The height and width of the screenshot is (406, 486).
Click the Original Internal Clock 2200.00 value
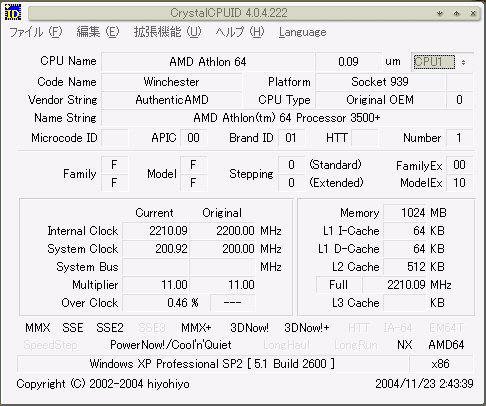222,231
